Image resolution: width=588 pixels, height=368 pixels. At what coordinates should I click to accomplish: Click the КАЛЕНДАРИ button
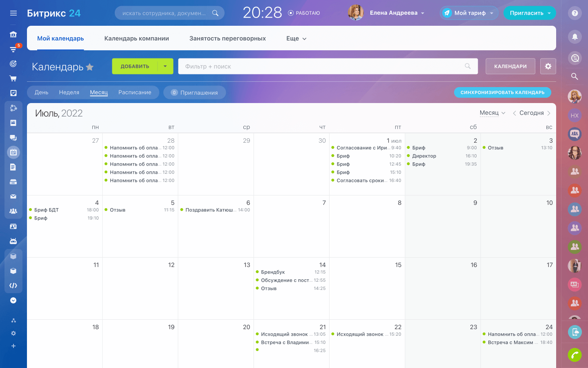tap(510, 66)
